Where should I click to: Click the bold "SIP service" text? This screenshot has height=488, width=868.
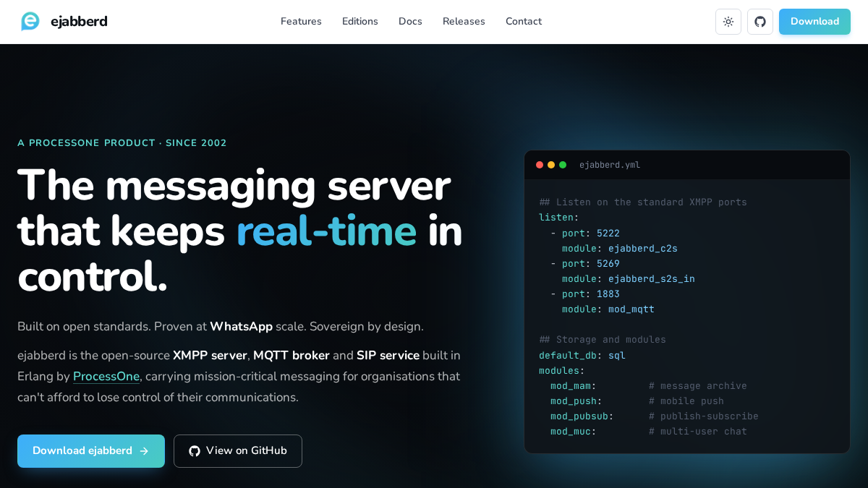coord(388,356)
